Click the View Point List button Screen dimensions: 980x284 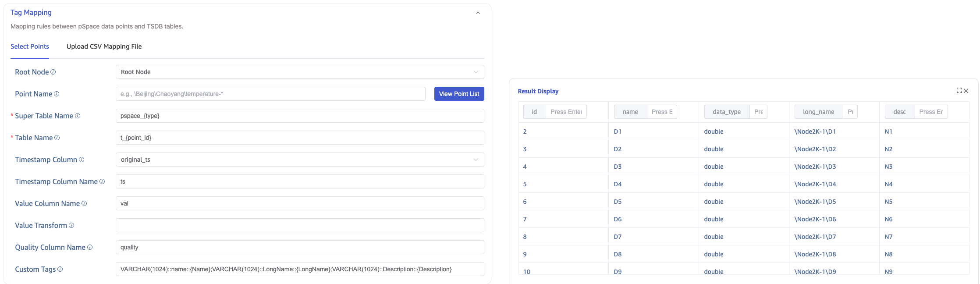pos(459,94)
